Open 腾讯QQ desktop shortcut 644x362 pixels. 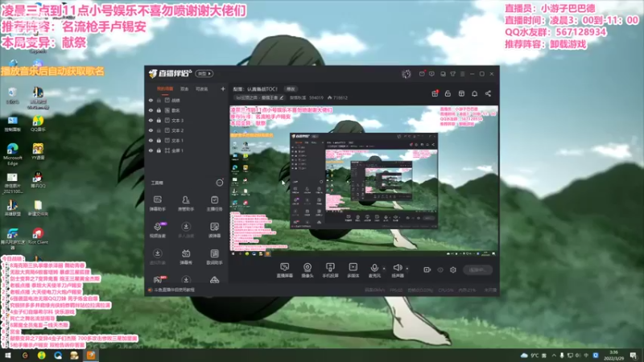pos(38,179)
